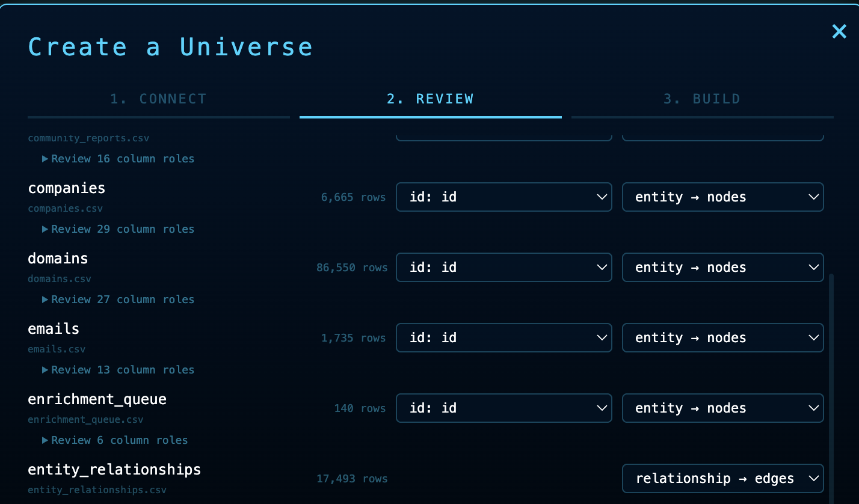Change emails role from entity → nodes
Screen dimensions: 859x504
723,338
